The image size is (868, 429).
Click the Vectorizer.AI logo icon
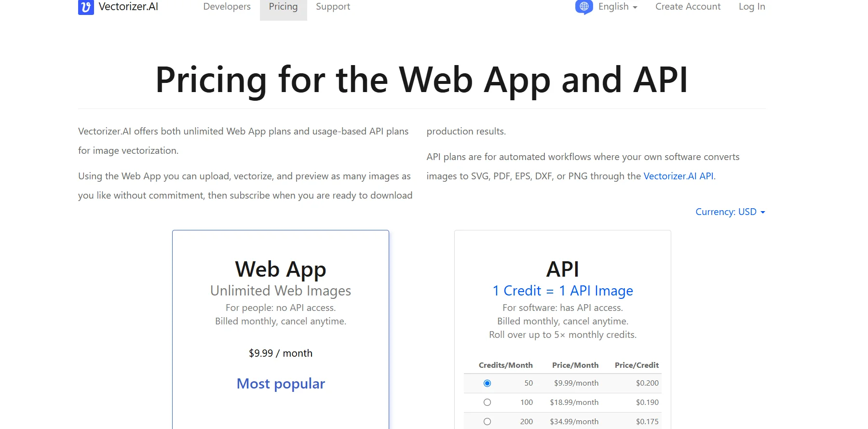tap(86, 7)
